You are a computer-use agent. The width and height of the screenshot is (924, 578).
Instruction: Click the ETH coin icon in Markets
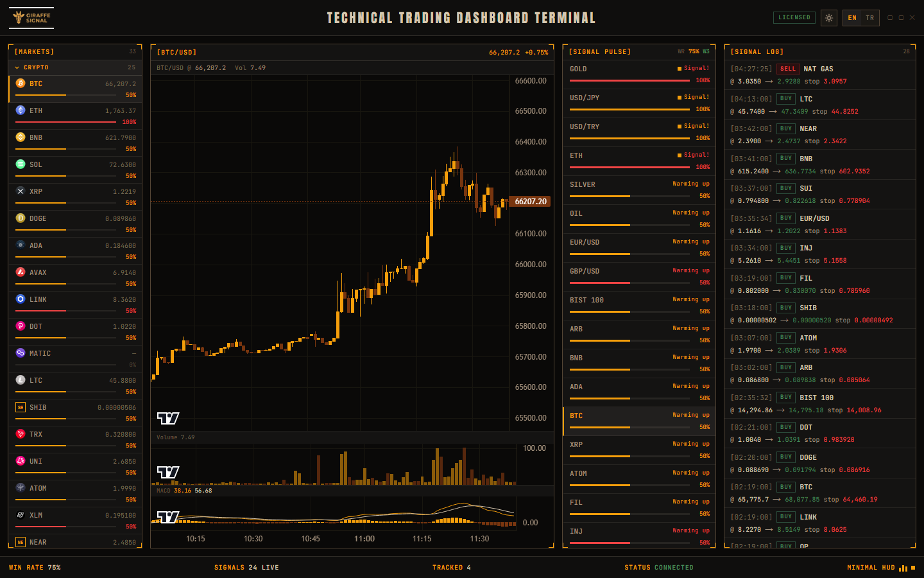tap(21, 110)
